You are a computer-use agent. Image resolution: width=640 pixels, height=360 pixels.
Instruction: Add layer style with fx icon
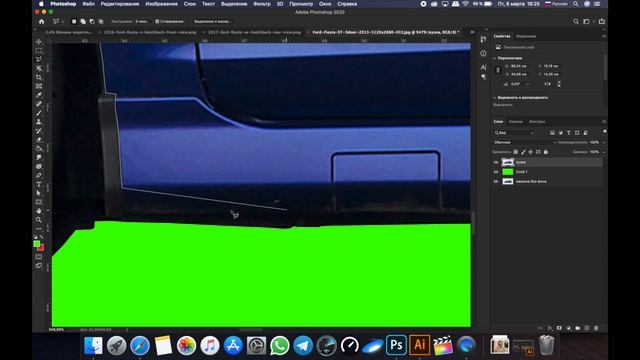coord(550,328)
